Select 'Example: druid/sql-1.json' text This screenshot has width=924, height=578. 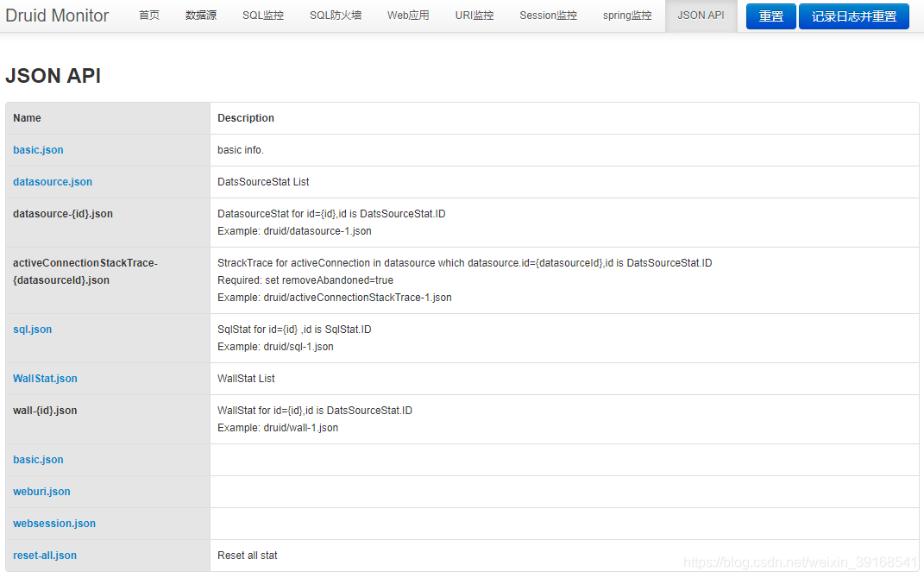(x=275, y=347)
